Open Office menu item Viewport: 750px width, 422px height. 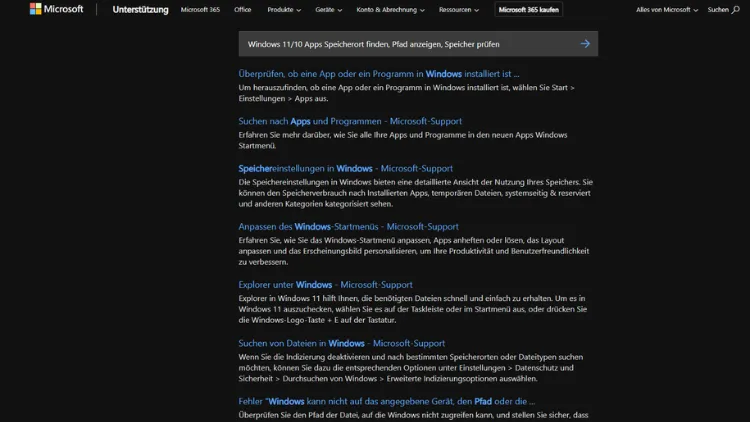[x=243, y=10]
